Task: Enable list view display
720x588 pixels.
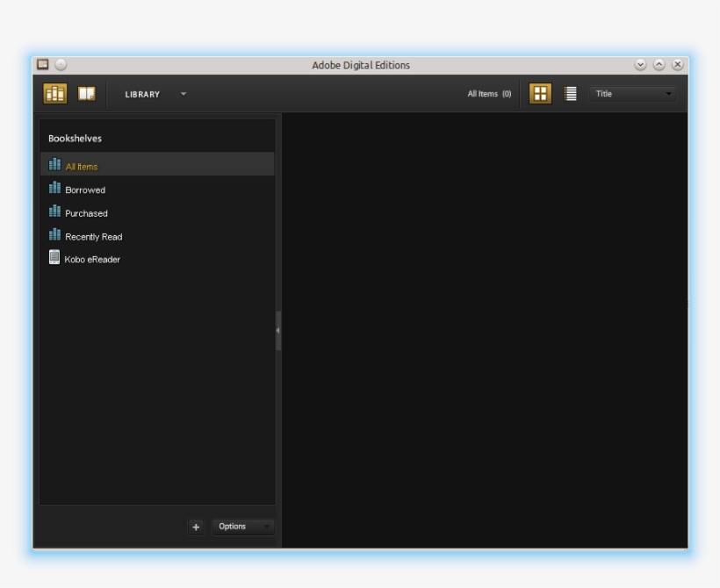Action: 570,94
